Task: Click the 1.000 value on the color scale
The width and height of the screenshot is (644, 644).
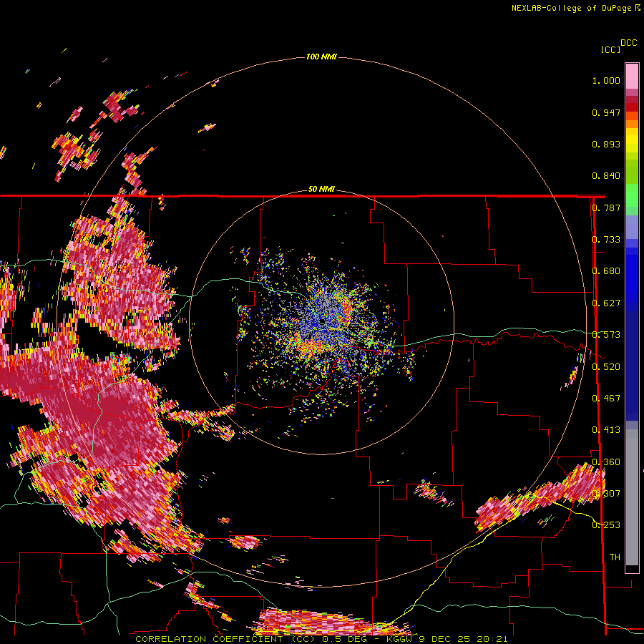Action: [x=606, y=80]
